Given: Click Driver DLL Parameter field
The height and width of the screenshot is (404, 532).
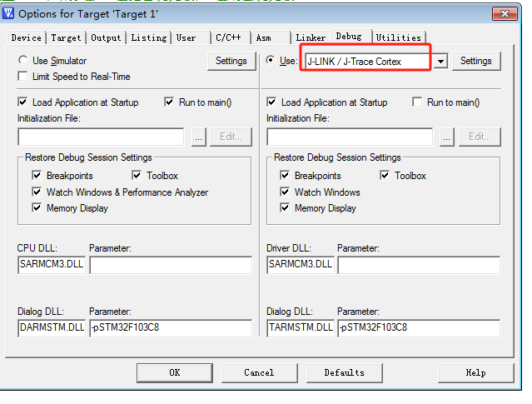Looking at the screenshot, I should pos(419,265).
